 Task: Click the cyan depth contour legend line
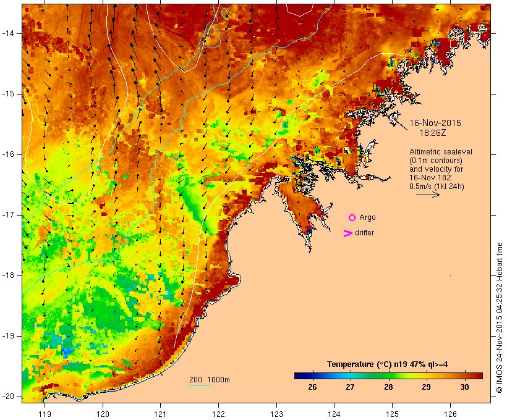pyautogui.click(x=200, y=385)
